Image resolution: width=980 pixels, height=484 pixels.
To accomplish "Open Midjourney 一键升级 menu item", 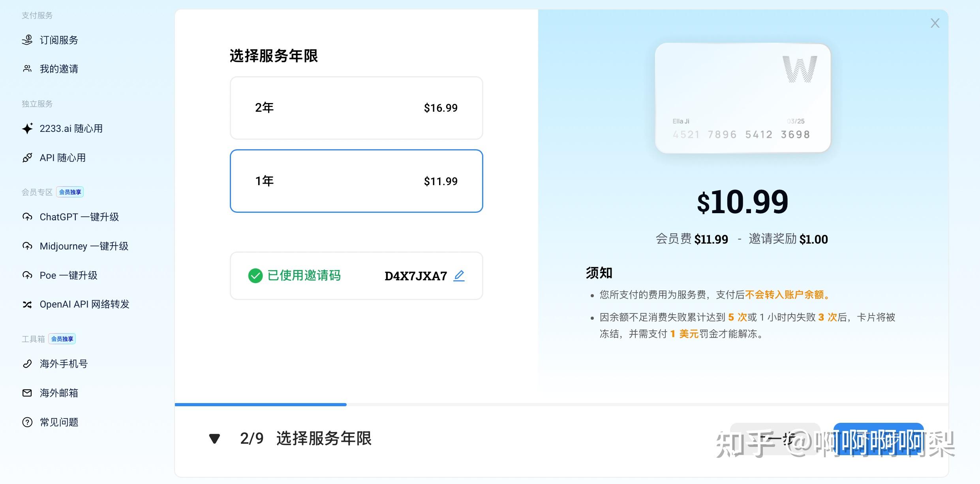I will [84, 246].
